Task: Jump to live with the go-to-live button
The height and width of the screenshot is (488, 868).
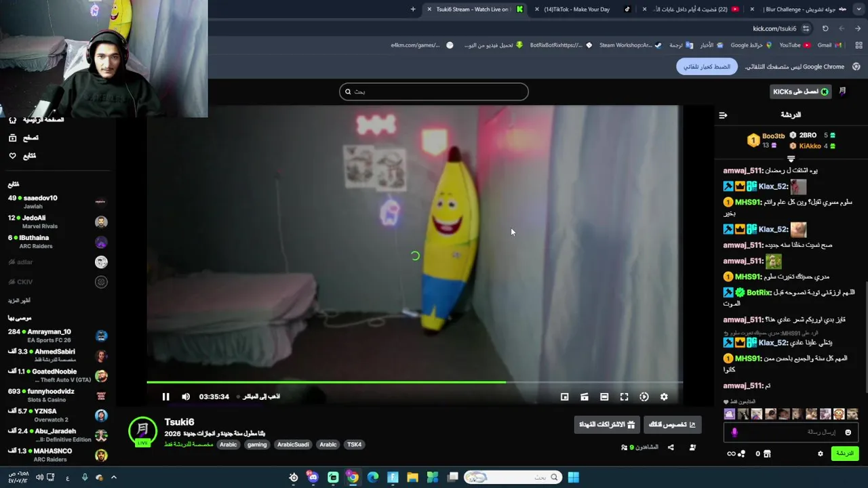Action: click(258, 396)
